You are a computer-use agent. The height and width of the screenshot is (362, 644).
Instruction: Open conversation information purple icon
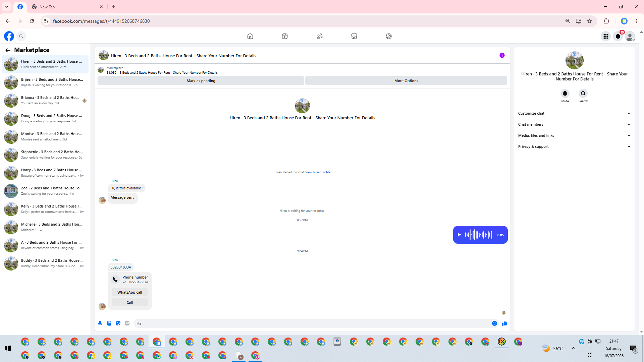point(502,55)
